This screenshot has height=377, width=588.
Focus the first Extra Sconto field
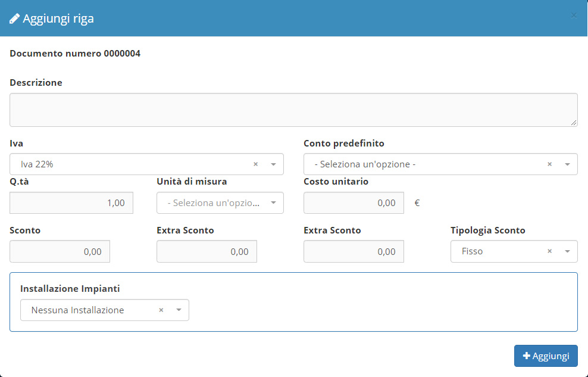tap(207, 252)
